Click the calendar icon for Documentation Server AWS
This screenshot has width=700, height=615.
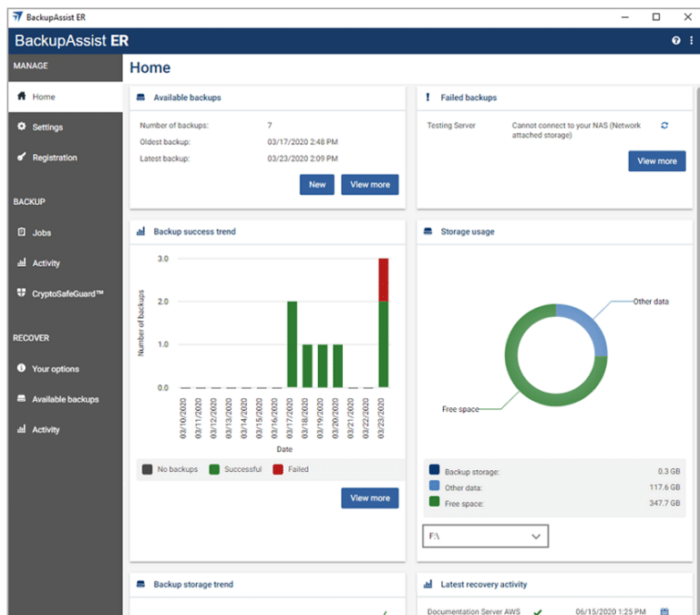pos(664,611)
